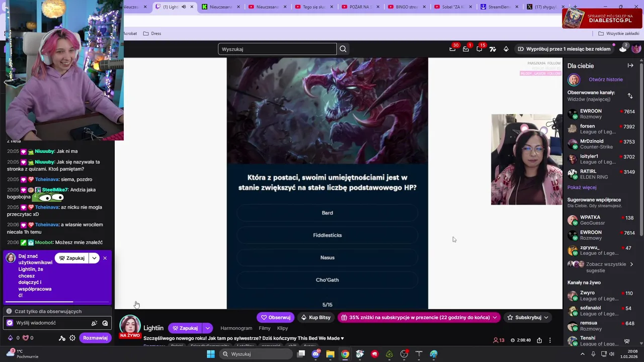
Task: Click the celebration icon in chat message box
Action: [x=94, y=323]
